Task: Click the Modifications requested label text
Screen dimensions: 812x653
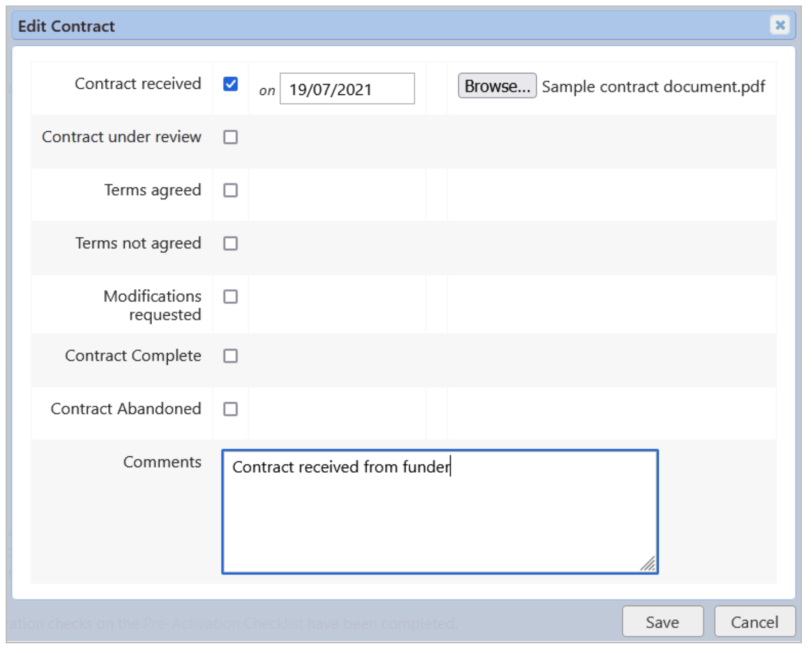Action: pos(152,305)
